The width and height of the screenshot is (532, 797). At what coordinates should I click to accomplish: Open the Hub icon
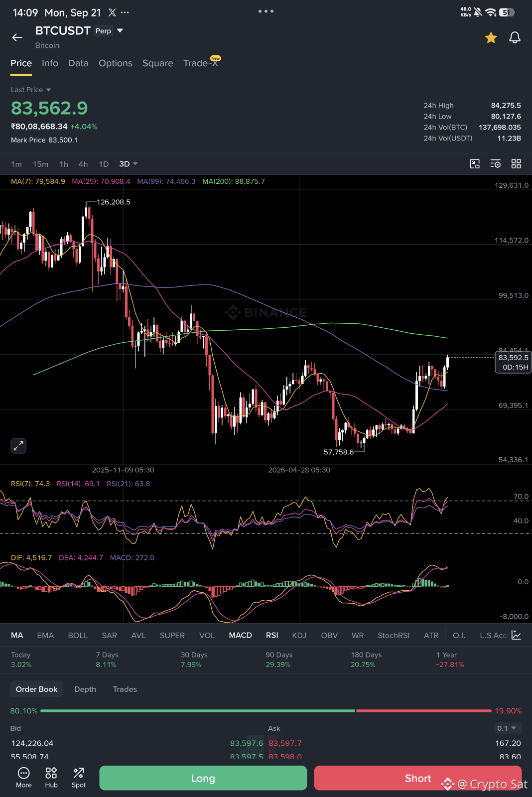pos(51,778)
